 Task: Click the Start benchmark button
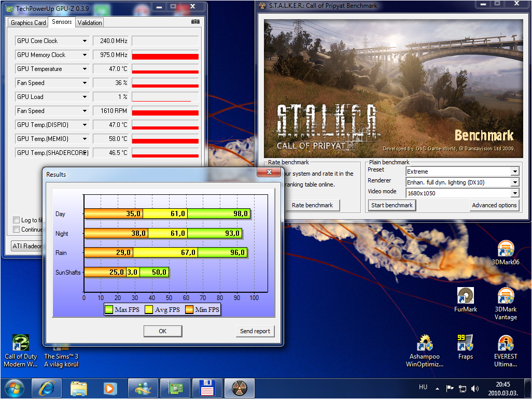click(392, 205)
